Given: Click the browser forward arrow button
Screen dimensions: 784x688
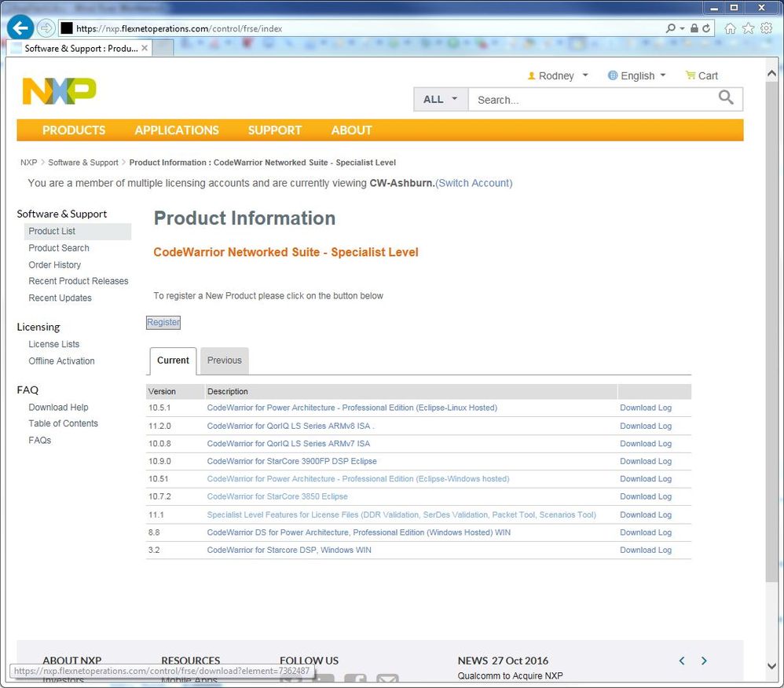Looking at the screenshot, I should tap(46, 28).
